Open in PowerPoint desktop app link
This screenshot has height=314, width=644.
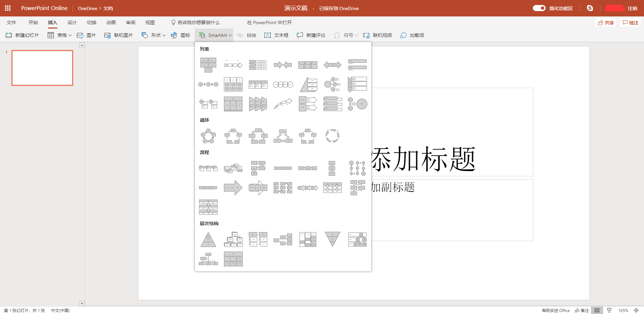269,22
